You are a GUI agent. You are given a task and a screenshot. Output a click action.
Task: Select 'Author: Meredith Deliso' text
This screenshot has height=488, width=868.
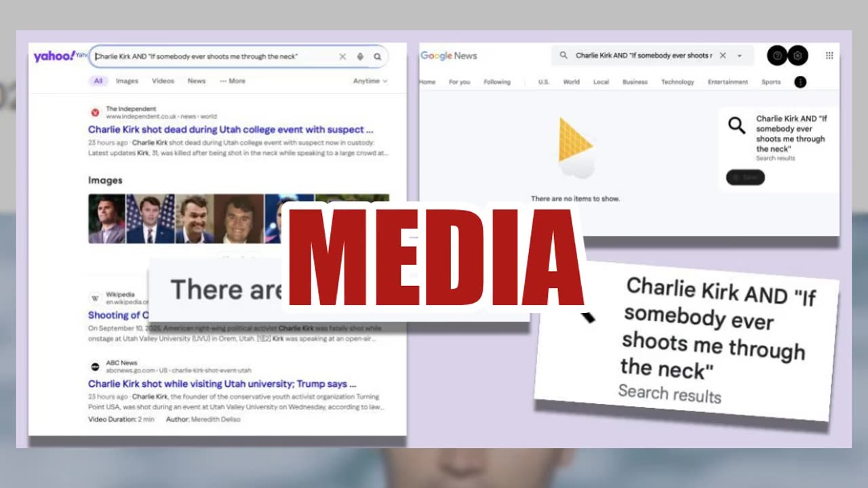point(203,419)
